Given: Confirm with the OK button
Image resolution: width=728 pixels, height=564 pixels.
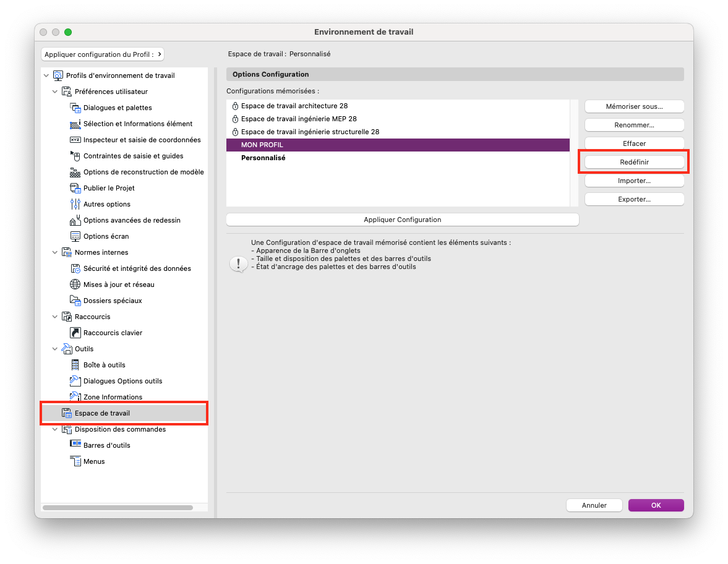Looking at the screenshot, I should pos(656,505).
